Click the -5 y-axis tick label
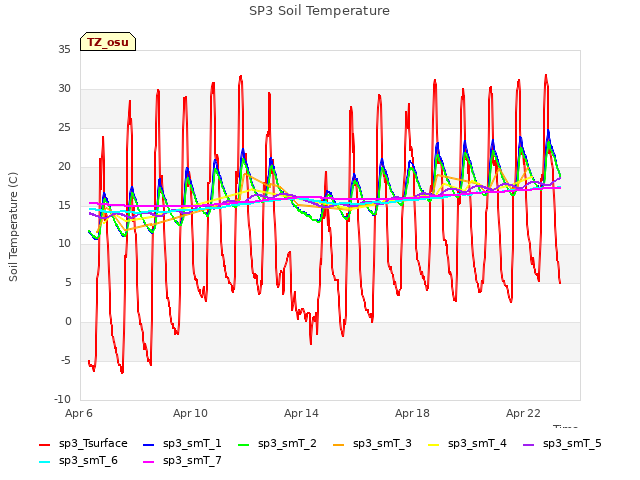Image resolution: width=640 pixels, height=480 pixels. [66, 360]
